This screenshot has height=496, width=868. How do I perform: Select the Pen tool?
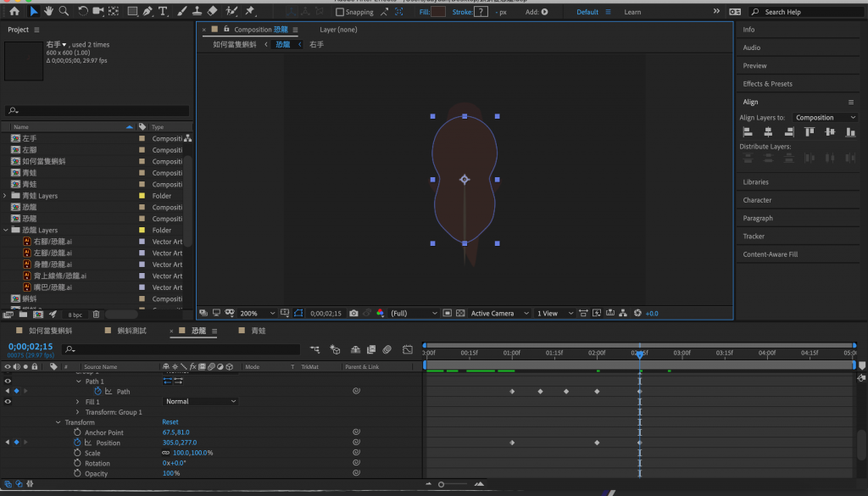(x=147, y=11)
